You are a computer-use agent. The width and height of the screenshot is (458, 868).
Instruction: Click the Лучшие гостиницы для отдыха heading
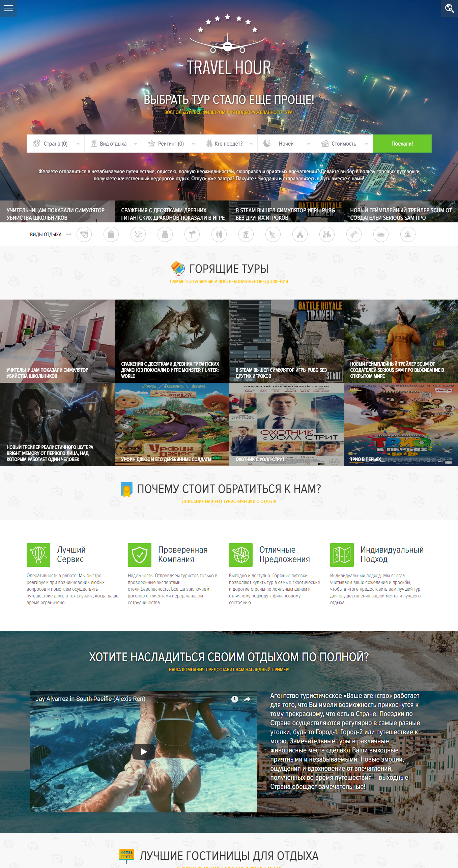229,856
